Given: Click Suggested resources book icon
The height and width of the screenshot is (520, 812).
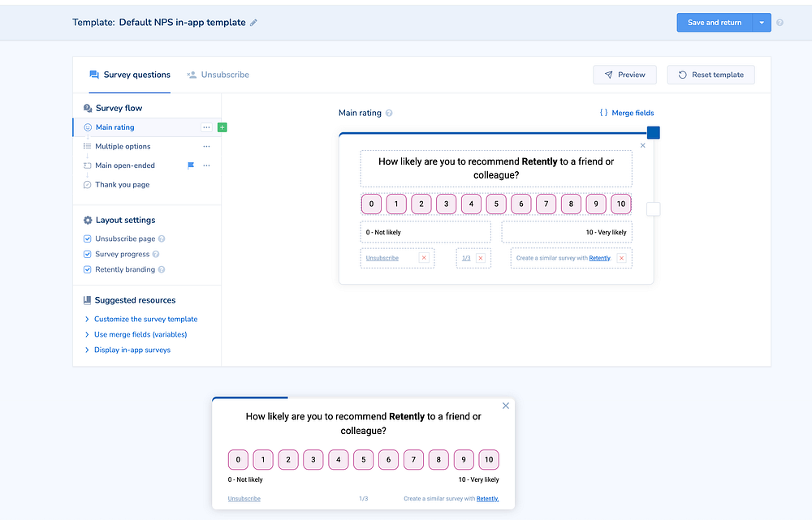Looking at the screenshot, I should tap(88, 300).
